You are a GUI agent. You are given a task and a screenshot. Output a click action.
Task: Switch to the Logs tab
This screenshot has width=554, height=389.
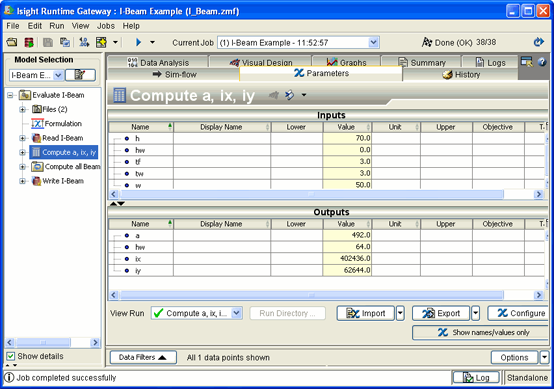coord(490,62)
